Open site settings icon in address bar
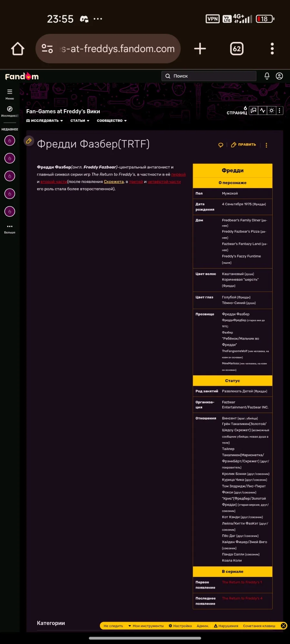The height and width of the screenshot is (644, 290). [47, 49]
